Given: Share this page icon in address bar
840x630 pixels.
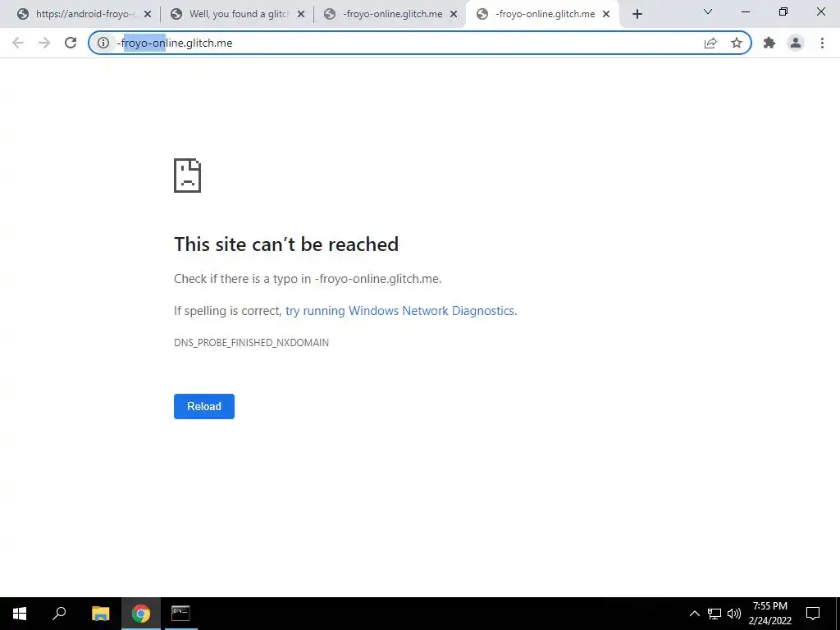Looking at the screenshot, I should (x=710, y=43).
